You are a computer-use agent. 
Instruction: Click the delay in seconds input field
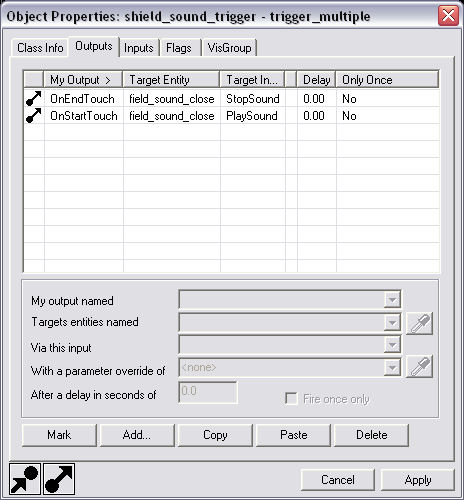coord(208,392)
